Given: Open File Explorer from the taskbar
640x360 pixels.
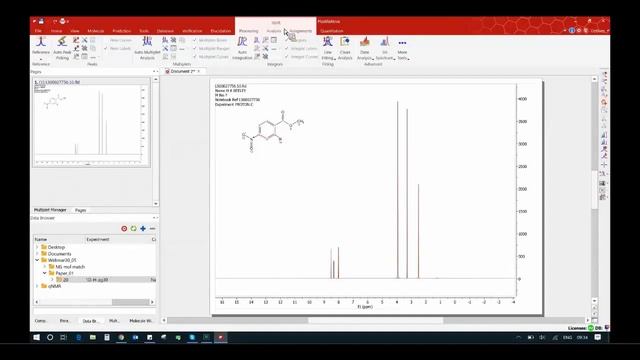Looking at the screenshot, I should click(x=93, y=338).
